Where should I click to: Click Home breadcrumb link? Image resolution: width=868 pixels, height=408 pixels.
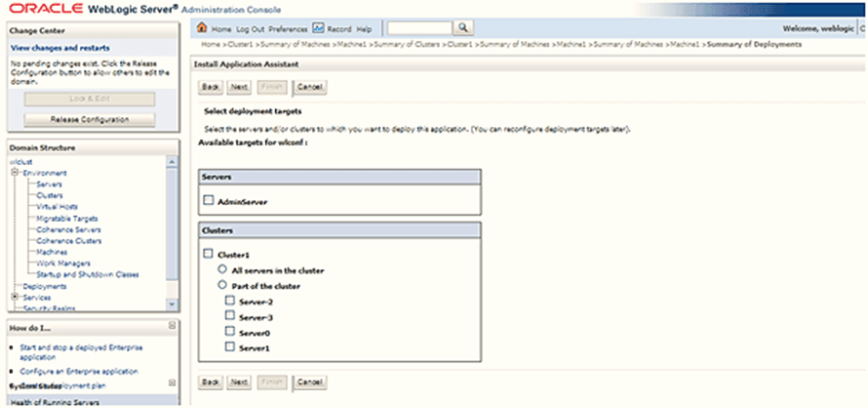click(x=211, y=44)
